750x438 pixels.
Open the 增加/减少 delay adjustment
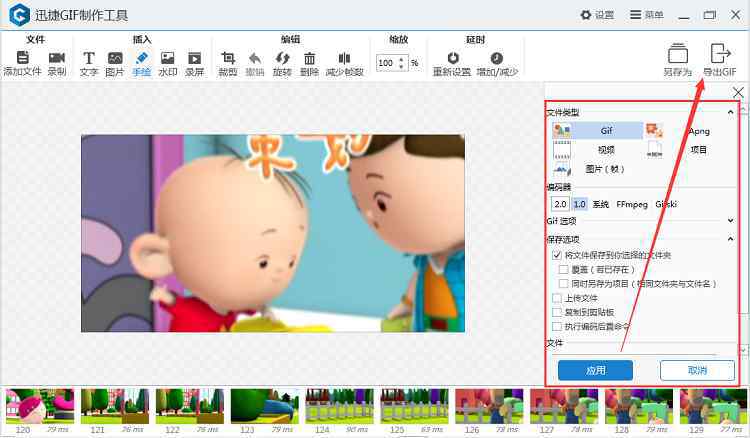coord(497,58)
